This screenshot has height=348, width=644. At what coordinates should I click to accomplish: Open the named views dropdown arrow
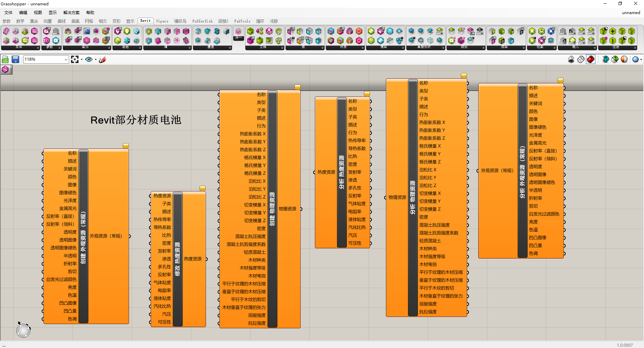(96, 60)
